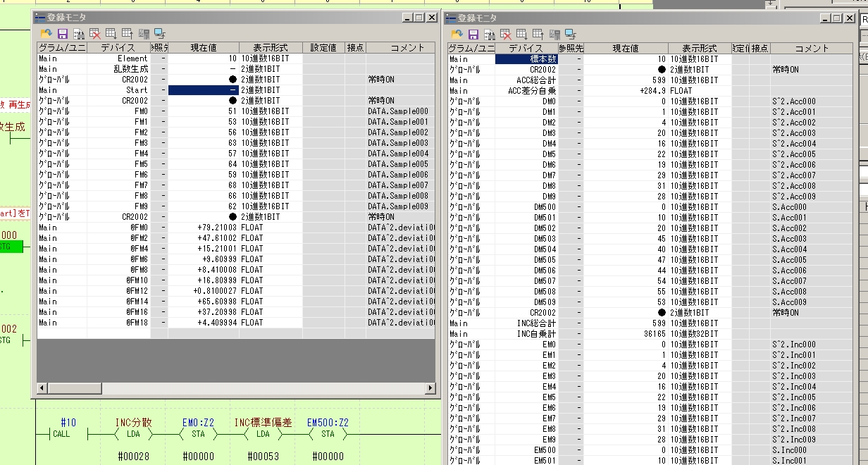Move row up grid icon, right 登録モニタ
The image size is (868, 465).
[538, 34]
